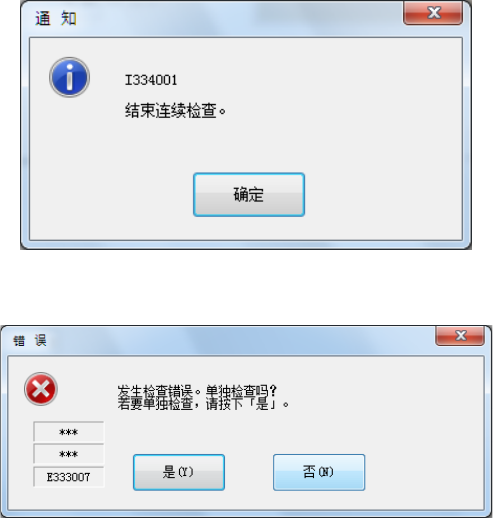The image size is (493, 518).
Task: Click the second *** field
Action: click(69, 454)
